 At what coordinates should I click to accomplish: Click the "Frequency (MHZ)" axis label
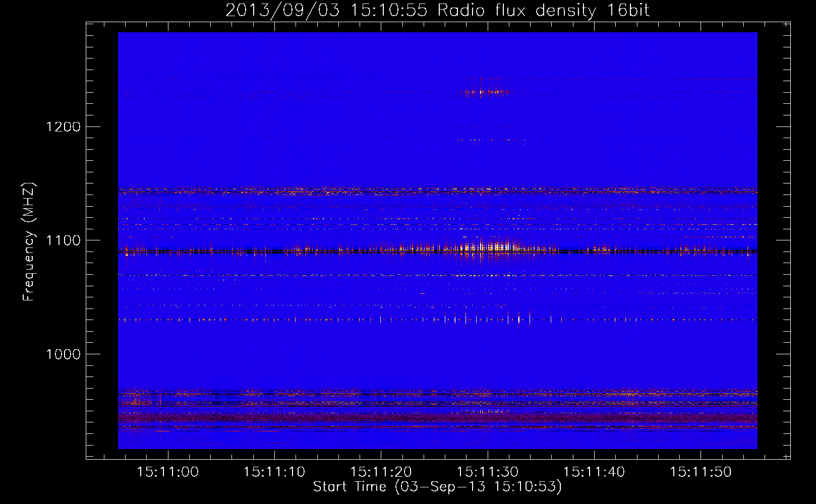(29, 242)
